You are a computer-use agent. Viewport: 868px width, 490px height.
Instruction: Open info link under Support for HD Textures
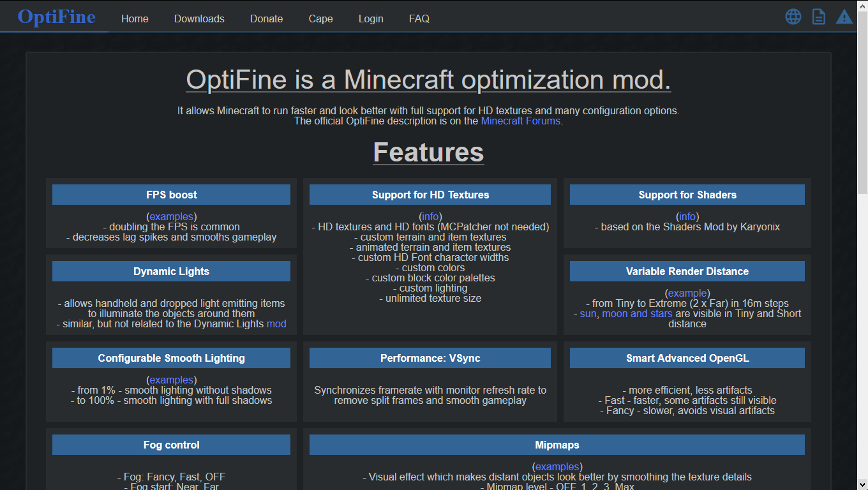pos(430,216)
